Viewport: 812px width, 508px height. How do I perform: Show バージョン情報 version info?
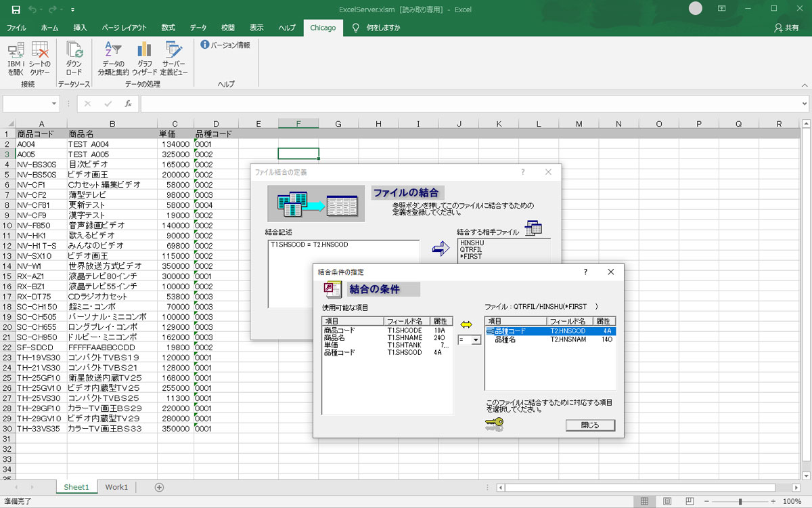coord(225,45)
